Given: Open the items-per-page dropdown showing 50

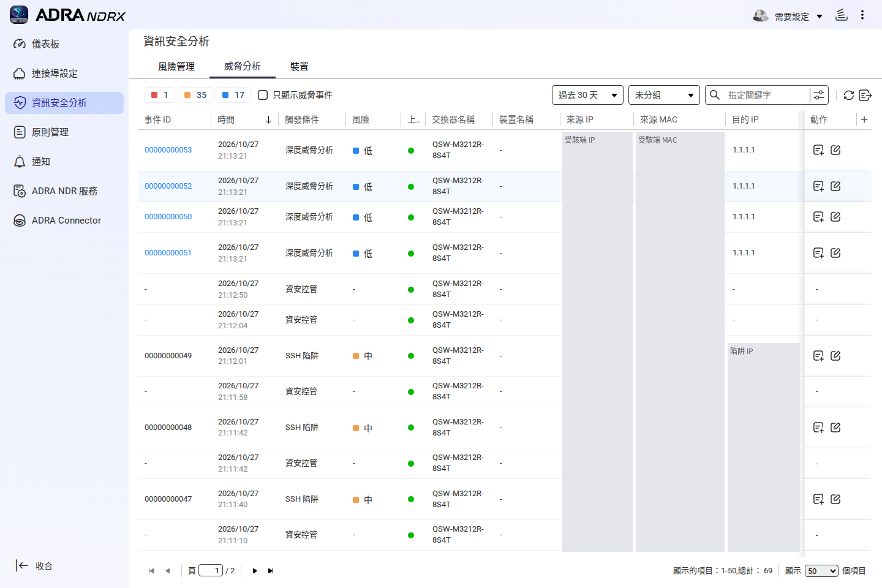Looking at the screenshot, I should point(821,571).
